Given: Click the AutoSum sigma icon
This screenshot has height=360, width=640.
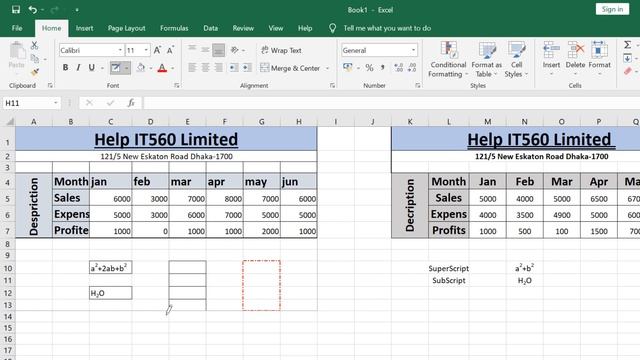Looking at the screenshot, I should 627,45.
